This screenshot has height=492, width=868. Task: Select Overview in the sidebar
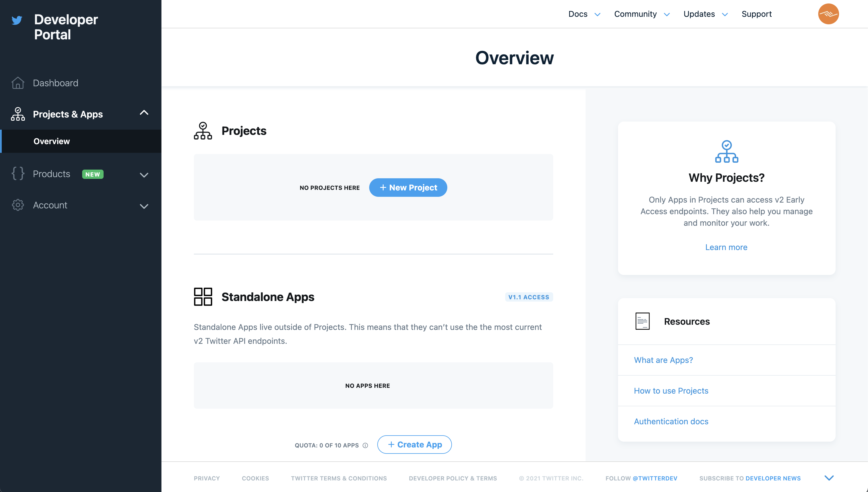pyautogui.click(x=52, y=141)
